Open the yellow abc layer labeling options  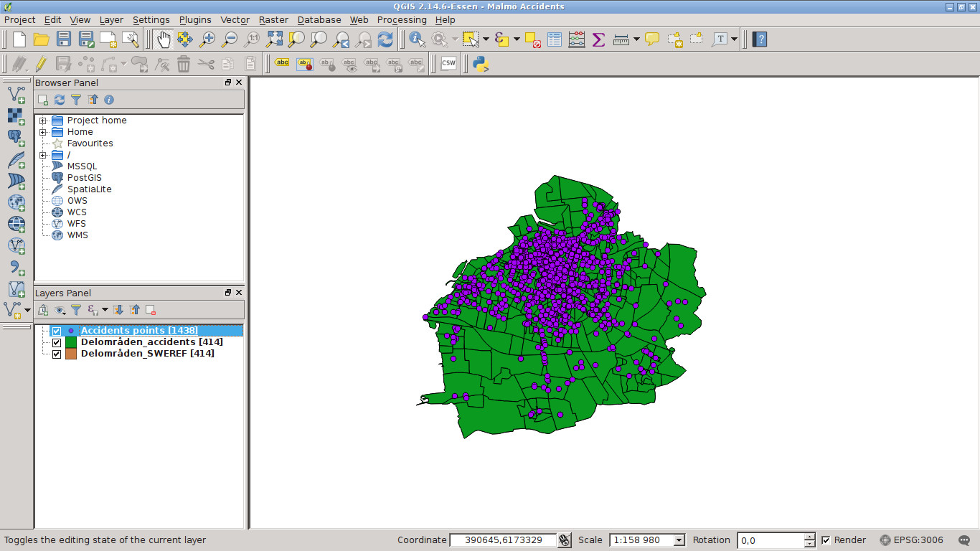click(282, 64)
